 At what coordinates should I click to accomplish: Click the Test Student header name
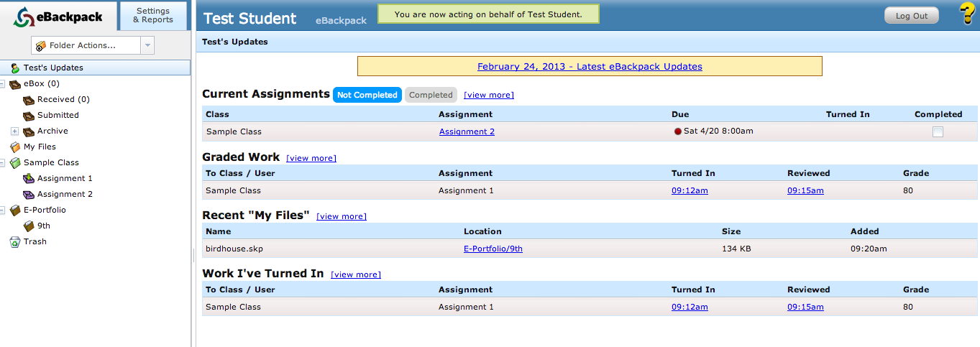point(250,19)
